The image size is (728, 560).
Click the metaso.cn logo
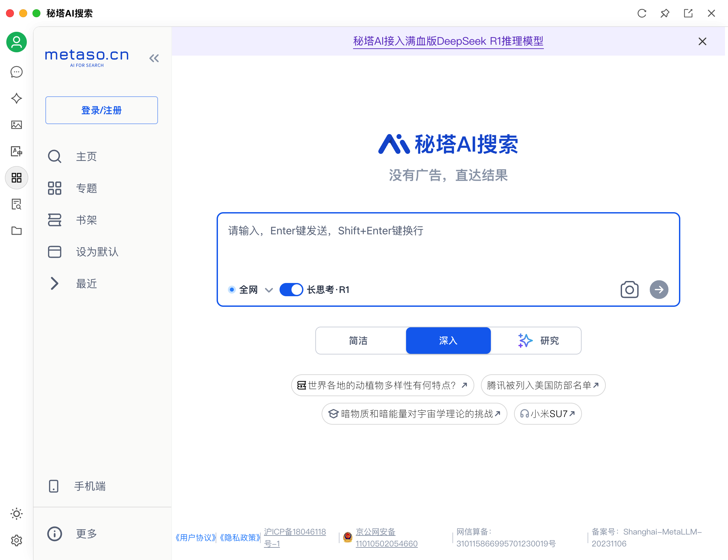(x=87, y=58)
